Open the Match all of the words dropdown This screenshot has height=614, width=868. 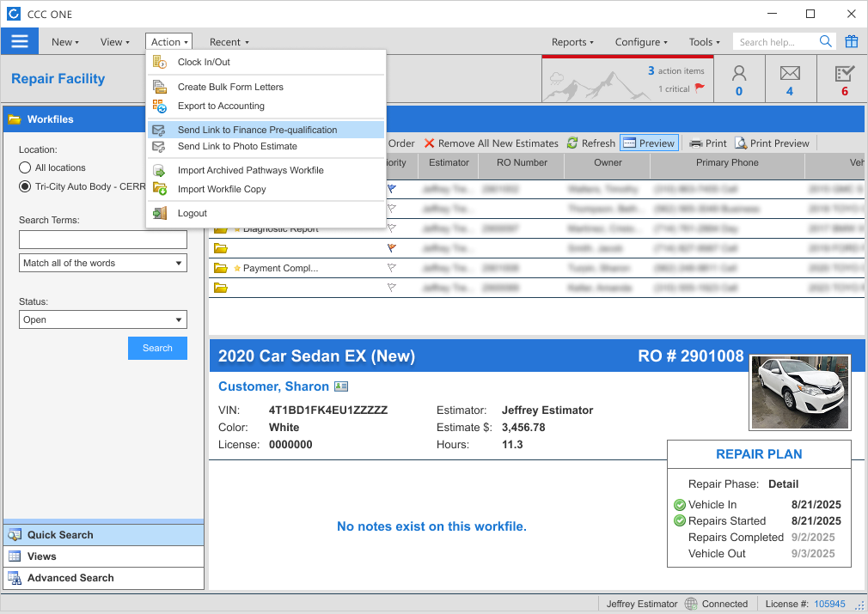102,263
